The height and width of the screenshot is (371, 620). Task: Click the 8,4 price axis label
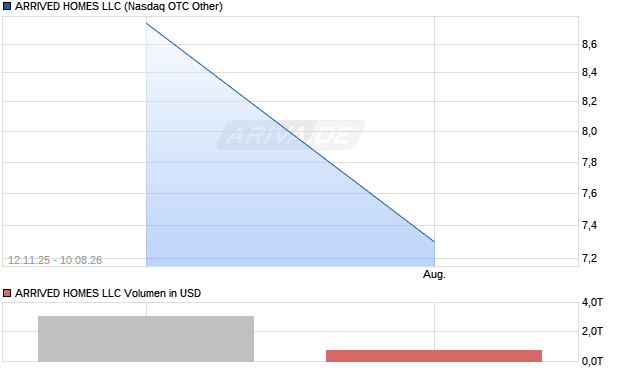point(589,72)
